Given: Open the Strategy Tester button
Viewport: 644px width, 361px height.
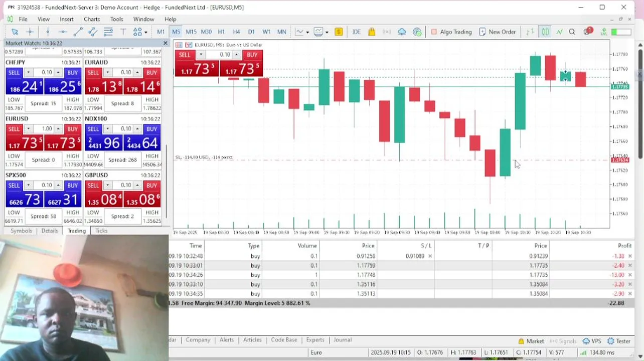Looking at the screenshot, I should 619,341.
